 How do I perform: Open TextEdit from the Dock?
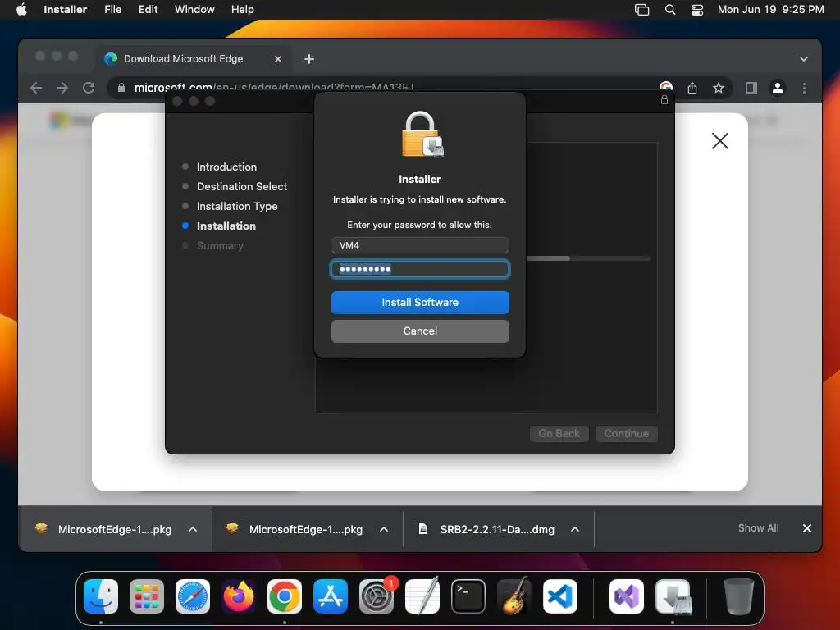click(x=422, y=596)
